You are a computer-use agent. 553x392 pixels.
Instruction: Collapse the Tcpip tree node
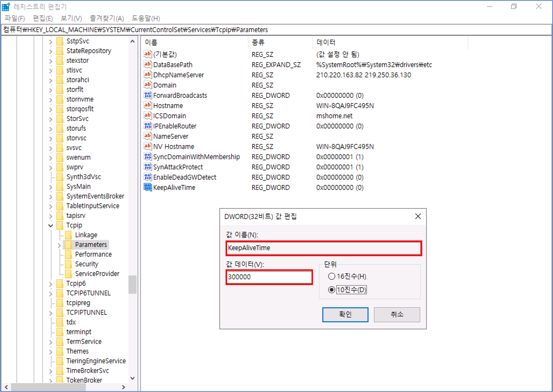pyautogui.click(x=51, y=225)
